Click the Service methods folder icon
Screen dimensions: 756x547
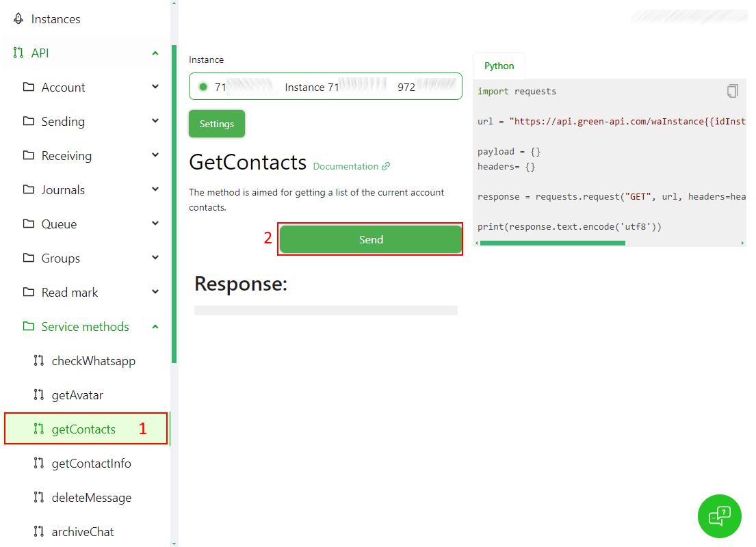click(x=29, y=326)
